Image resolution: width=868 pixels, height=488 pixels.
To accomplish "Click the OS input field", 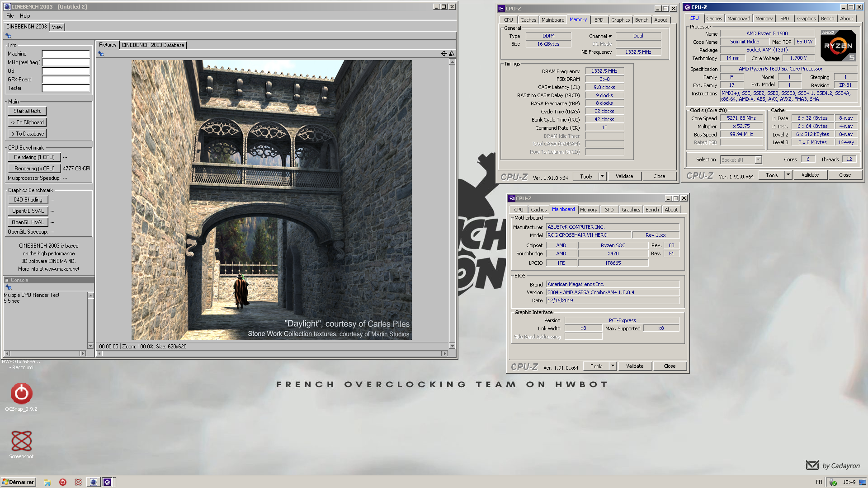I will tap(66, 71).
